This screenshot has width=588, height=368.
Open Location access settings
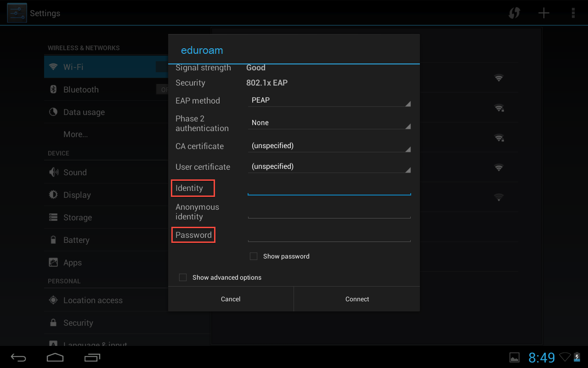[106, 300]
